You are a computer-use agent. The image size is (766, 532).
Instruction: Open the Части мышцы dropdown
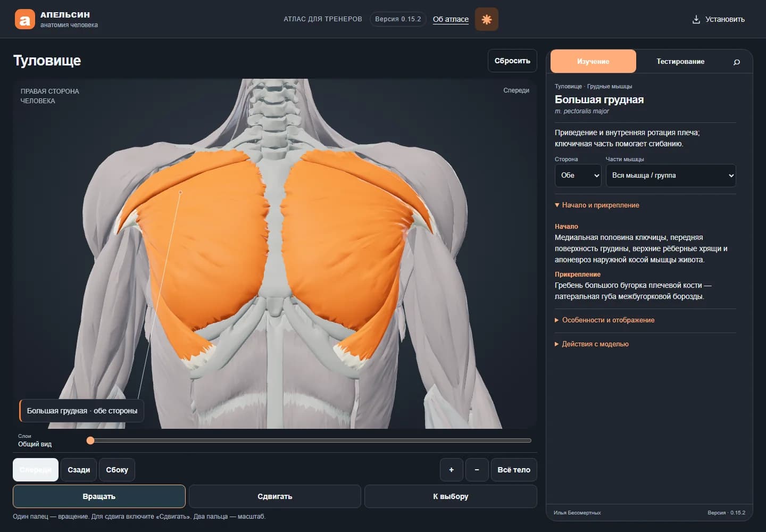pyautogui.click(x=671, y=176)
